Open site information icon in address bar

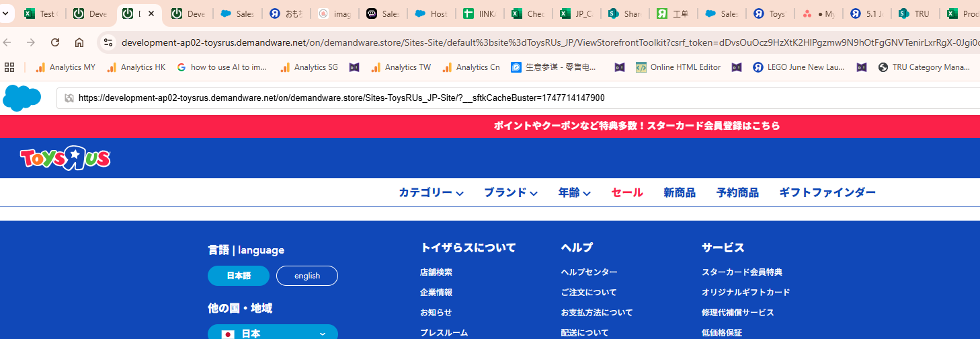click(108, 42)
